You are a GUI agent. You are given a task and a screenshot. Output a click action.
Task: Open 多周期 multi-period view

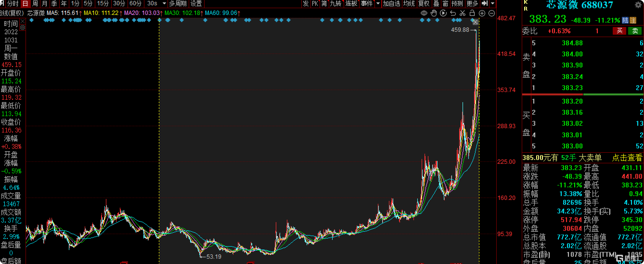(178, 4)
